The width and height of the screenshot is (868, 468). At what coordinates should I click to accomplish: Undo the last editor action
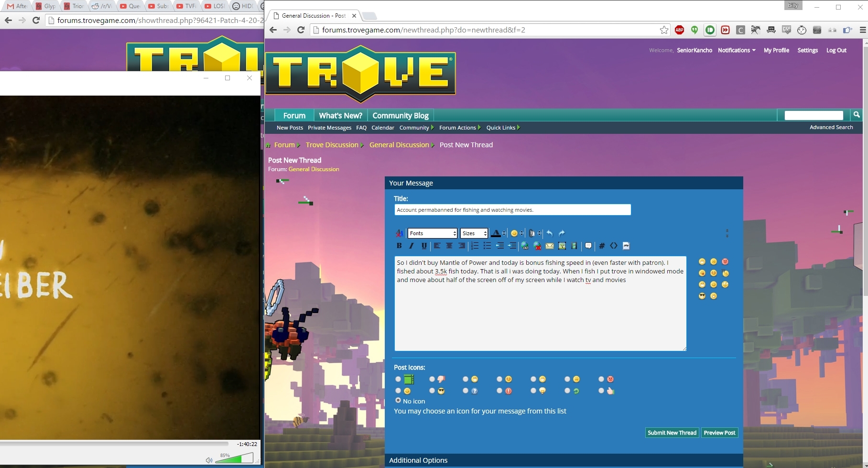point(550,233)
